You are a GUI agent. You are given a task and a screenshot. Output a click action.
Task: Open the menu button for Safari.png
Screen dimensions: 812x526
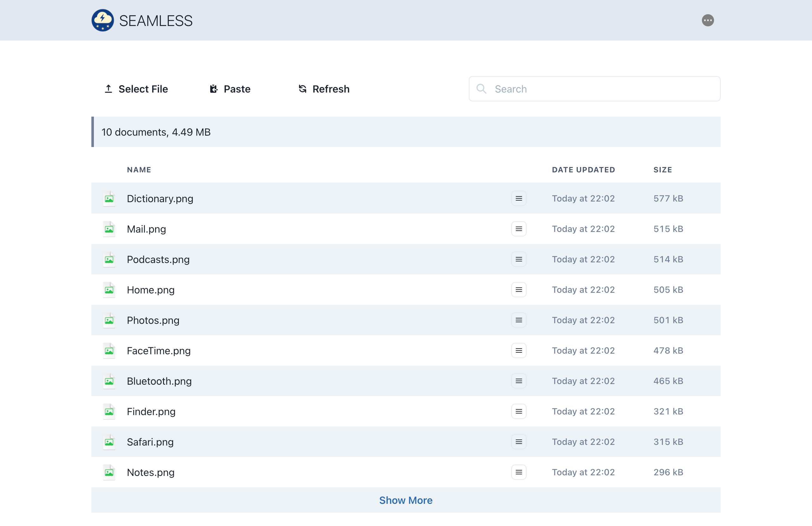tap(519, 442)
